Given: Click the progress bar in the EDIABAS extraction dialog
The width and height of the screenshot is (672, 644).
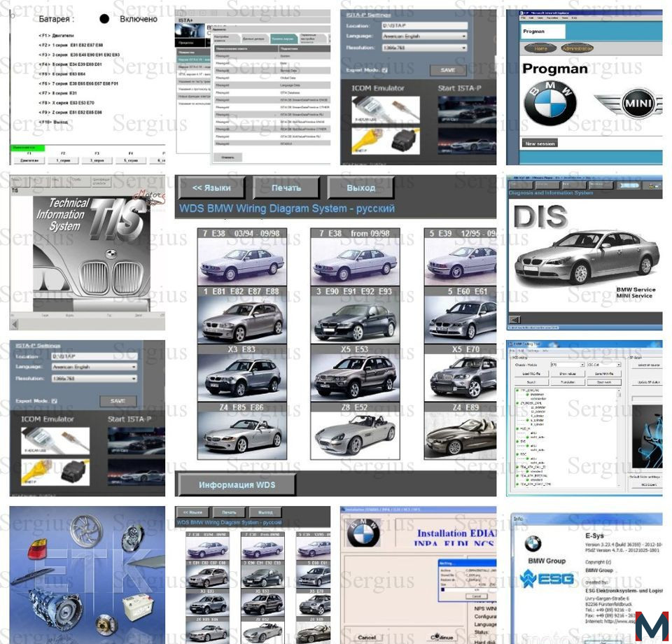Looking at the screenshot, I should tap(468, 589).
